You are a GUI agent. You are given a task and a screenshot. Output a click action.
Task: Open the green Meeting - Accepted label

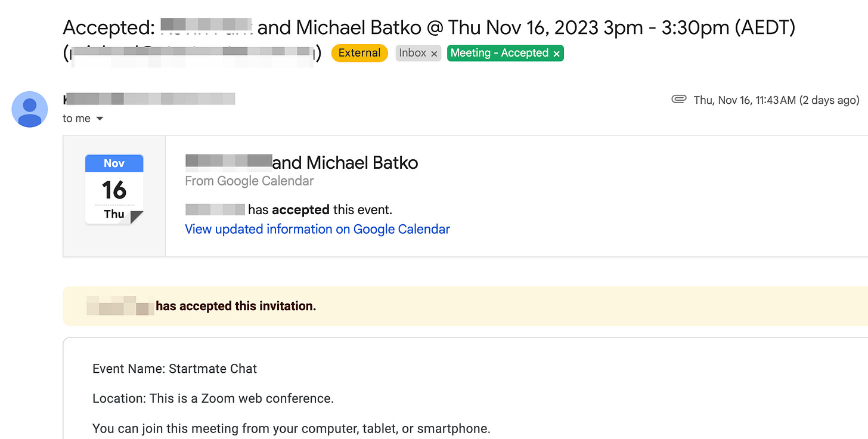[x=499, y=53]
